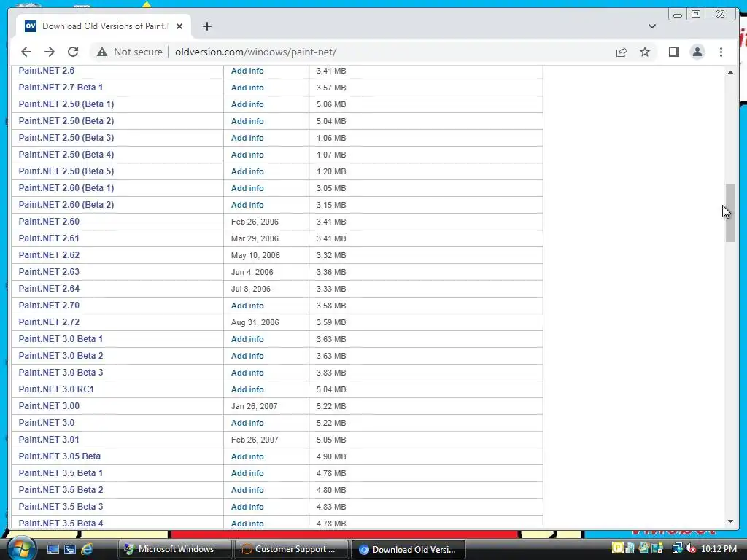747x560 pixels.
Task: Switch to Customer Support taskbar window
Action: coord(291,549)
